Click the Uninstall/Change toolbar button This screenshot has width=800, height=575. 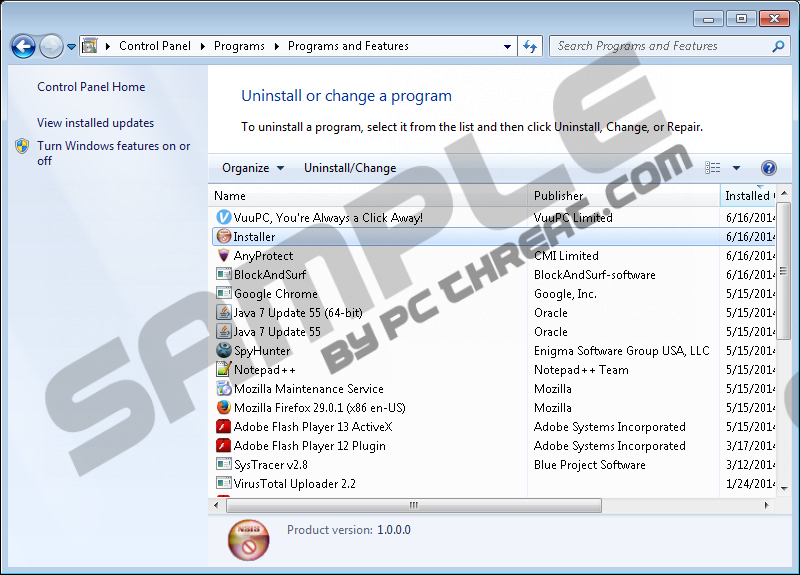point(350,168)
